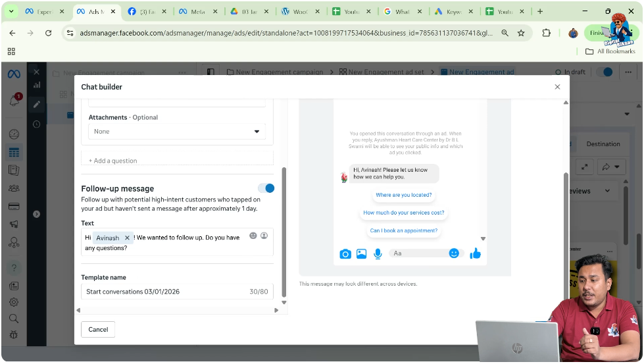This screenshot has height=364, width=644.
Task: Open the share arrow dropdown
Action: pos(611,167)
